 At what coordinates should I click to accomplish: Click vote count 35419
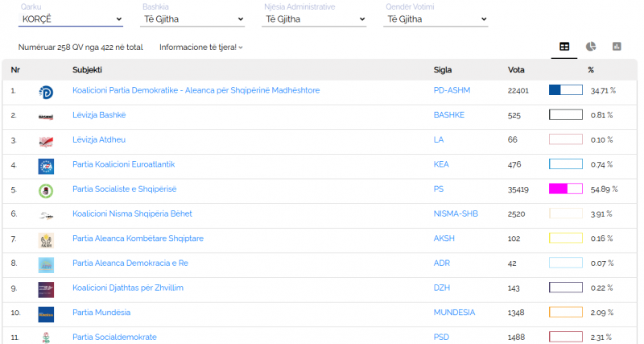point(518,189)
